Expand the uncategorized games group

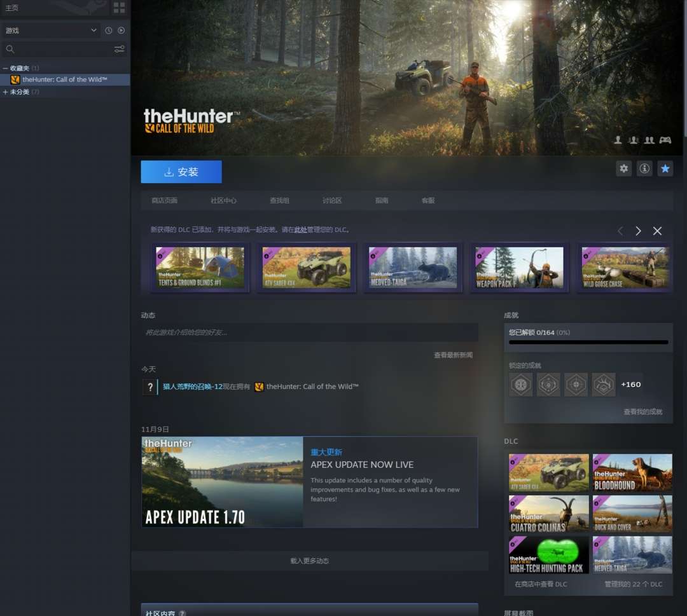point(5,92)
